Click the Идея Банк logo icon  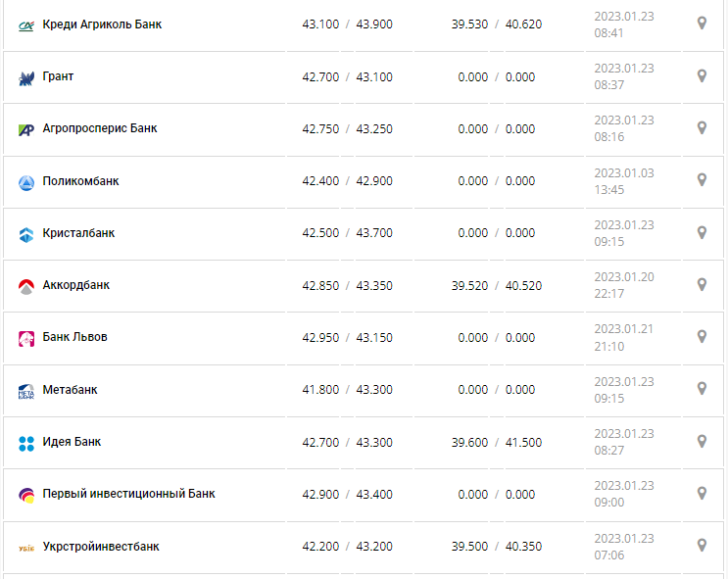(26, 443)
